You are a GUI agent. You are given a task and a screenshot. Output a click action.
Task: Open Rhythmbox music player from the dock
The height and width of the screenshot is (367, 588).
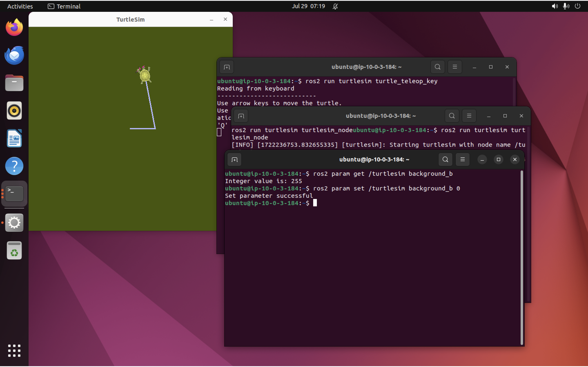[x=14, y=111]
